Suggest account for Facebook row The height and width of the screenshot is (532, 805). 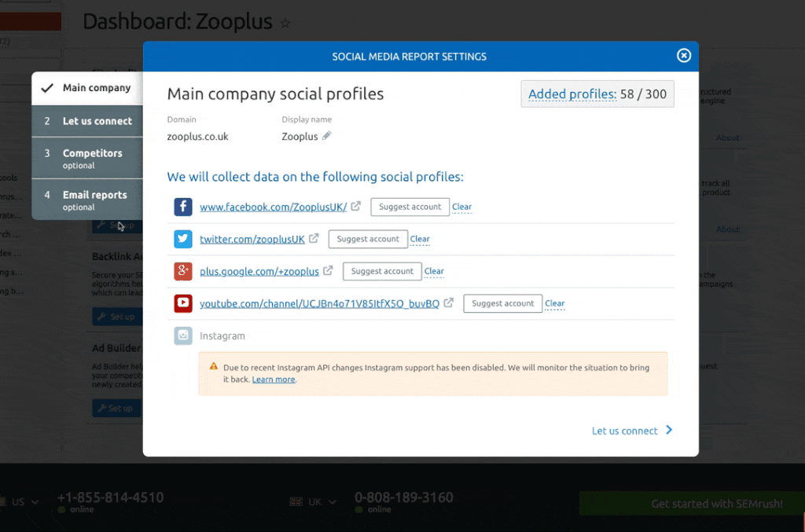pos(410,207)
